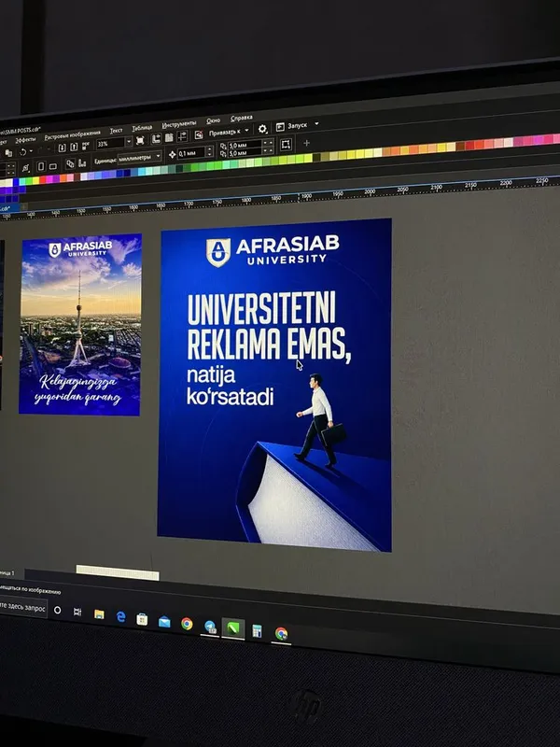Viewport: 560px width, 747px height.
Task: Click the plus Quick customize icon
Action: coord(306,143)
